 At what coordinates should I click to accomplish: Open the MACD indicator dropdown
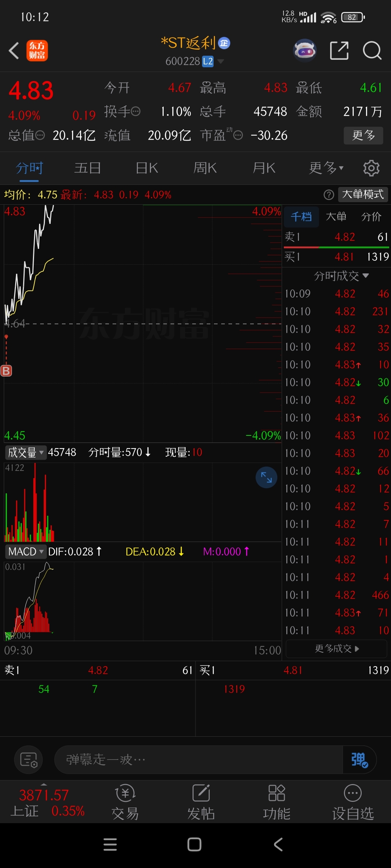[x=26, y=552]
